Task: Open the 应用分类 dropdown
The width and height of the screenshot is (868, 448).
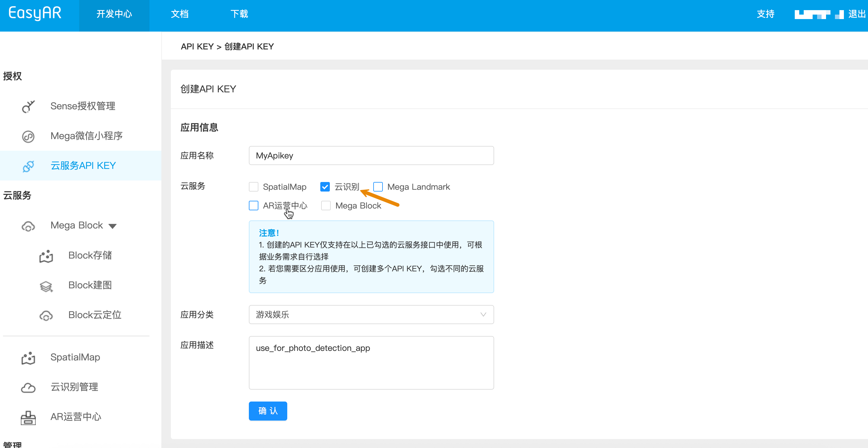Action: (371, 315)
